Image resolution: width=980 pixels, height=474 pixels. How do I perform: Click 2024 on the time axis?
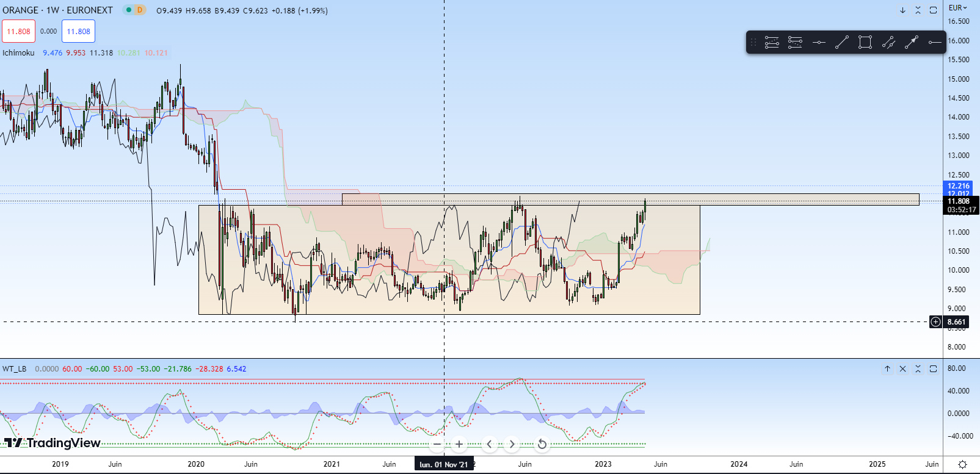739,464
